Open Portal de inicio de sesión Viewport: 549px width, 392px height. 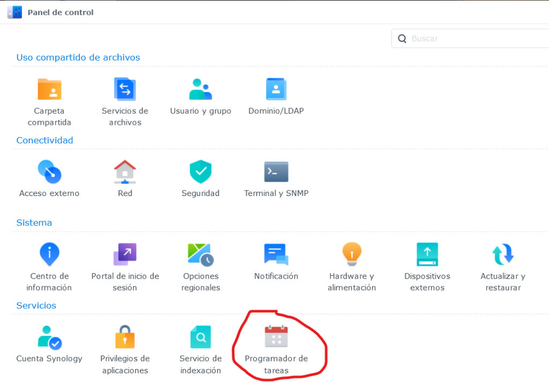(x=125, y=254)
